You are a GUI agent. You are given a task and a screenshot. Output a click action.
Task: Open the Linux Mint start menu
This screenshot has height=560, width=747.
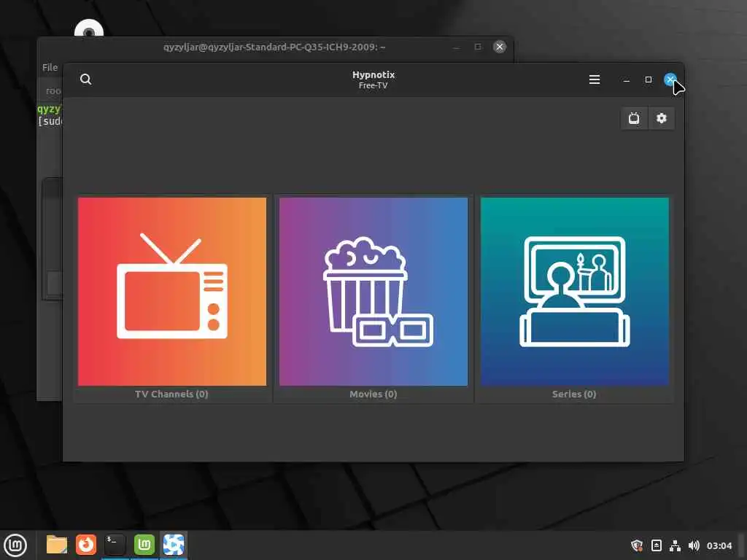(15, 545)
